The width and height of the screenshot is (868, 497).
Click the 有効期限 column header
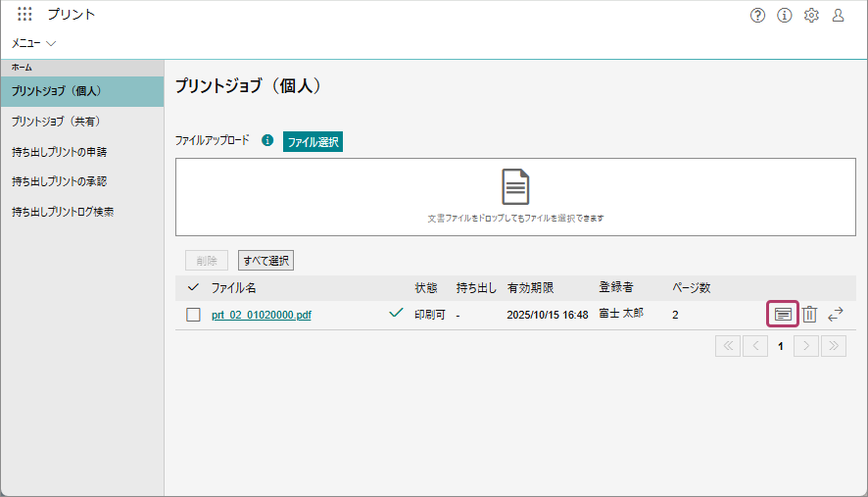coord(530,287)
